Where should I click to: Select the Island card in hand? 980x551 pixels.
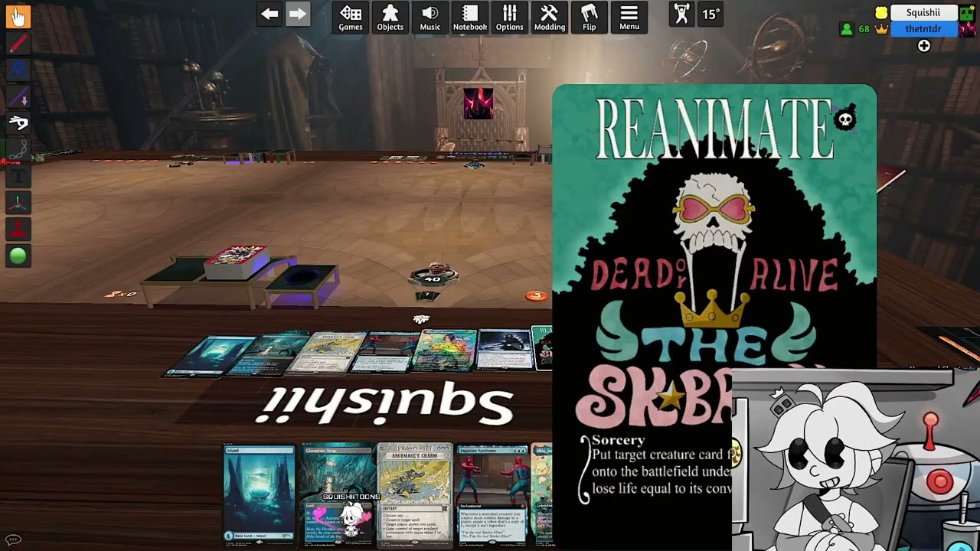(x=259, y=494)
